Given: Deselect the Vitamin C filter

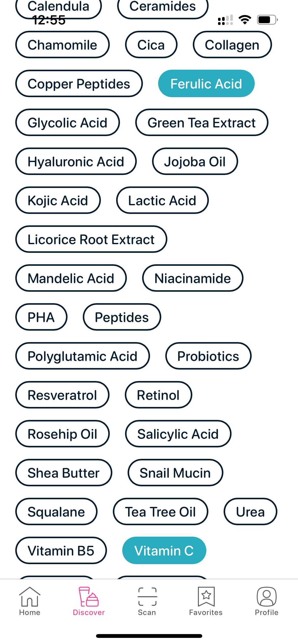Looking at the screenshot, I should 164,550.
